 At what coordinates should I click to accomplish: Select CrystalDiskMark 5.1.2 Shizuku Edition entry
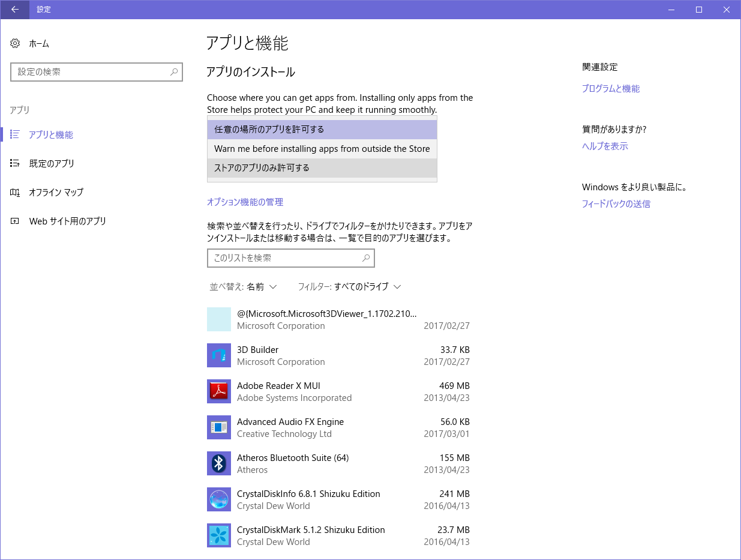pyautogui.click(x=338, y=535)
